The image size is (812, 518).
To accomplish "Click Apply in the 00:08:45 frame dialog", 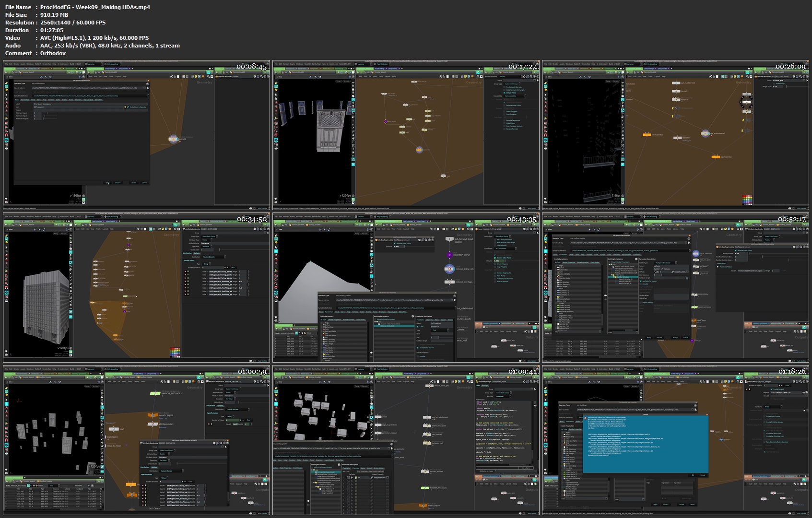I will click(x=107, y=183).
